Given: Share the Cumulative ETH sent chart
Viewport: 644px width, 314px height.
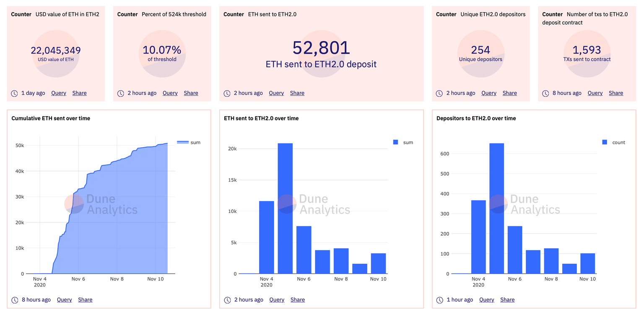Looking at the screenshot, I should 85,300.
